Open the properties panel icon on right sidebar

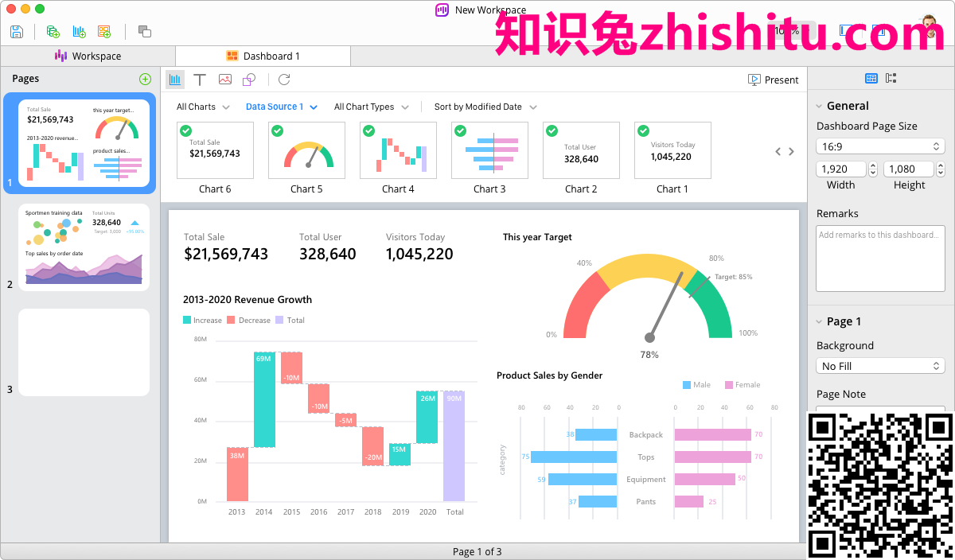coord(871,78)
